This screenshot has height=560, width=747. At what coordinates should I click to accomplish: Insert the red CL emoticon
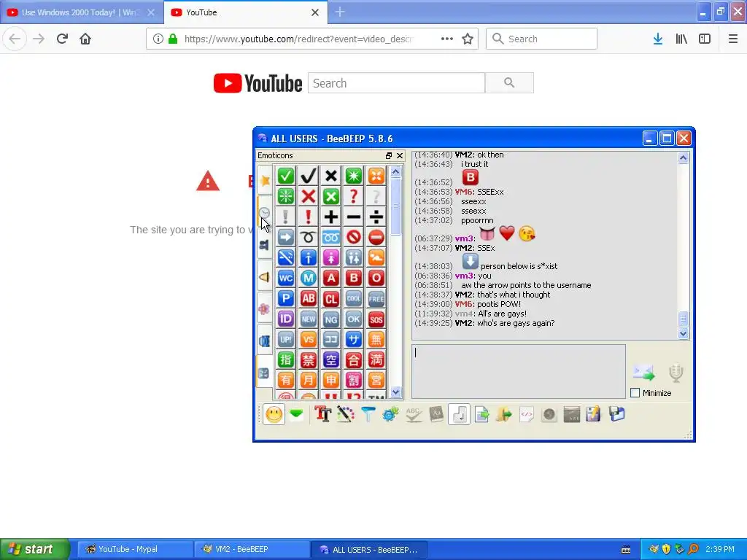tap(331, 298)
